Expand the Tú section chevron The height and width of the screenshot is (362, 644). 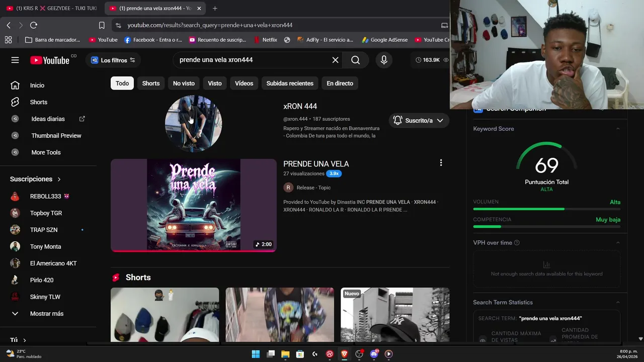24,340
